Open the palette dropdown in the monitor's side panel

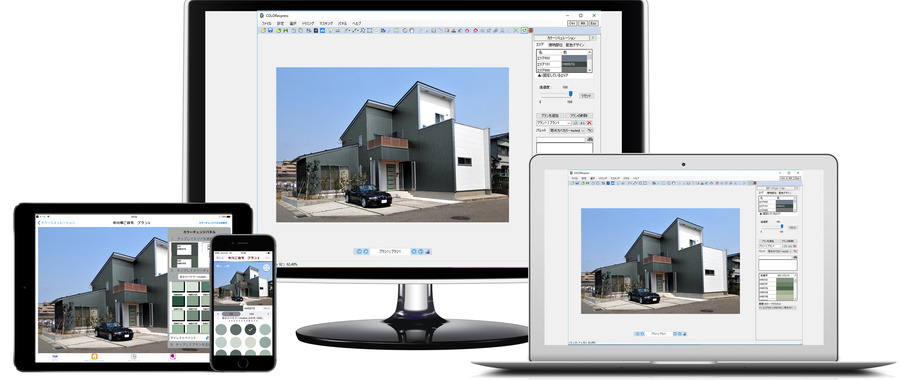point(567,130)
